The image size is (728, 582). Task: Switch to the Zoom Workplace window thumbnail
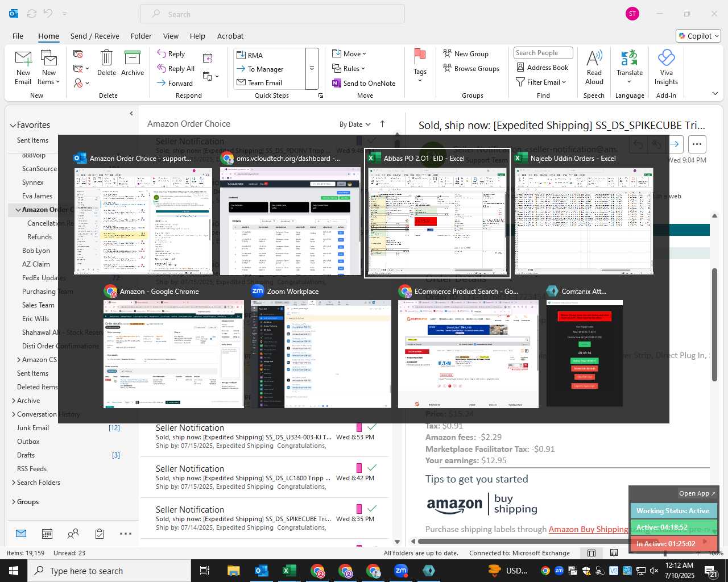click(x=321, y=347)
